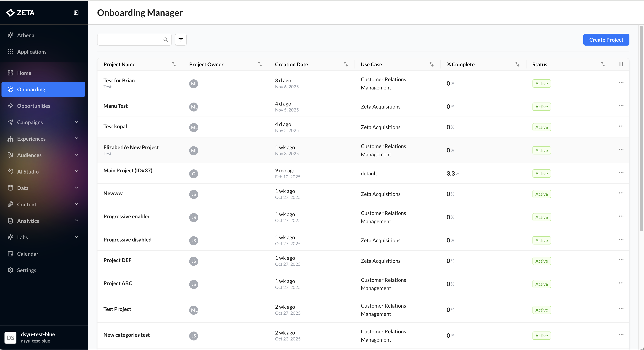Viewport: 644px width, 350px height.
Task: Sort by Project Name column arrows
Action: pyautogui.click(x=174, y=64)
